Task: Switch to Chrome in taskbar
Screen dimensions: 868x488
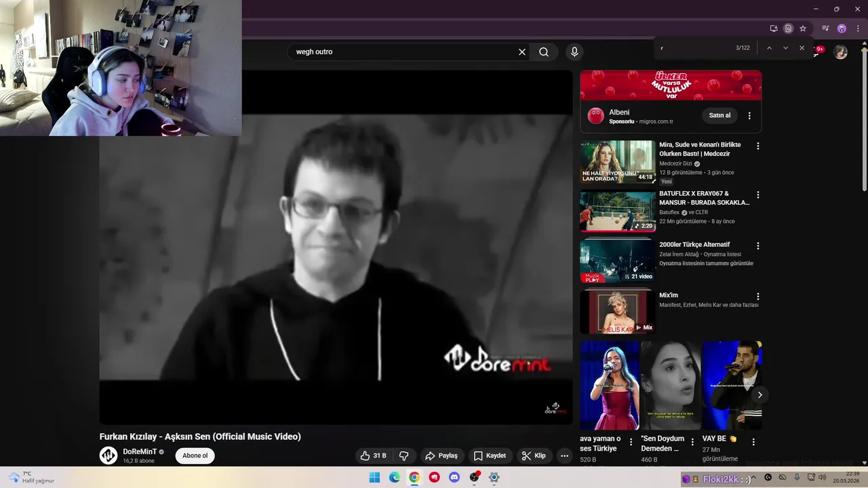Action: (414, 477)
